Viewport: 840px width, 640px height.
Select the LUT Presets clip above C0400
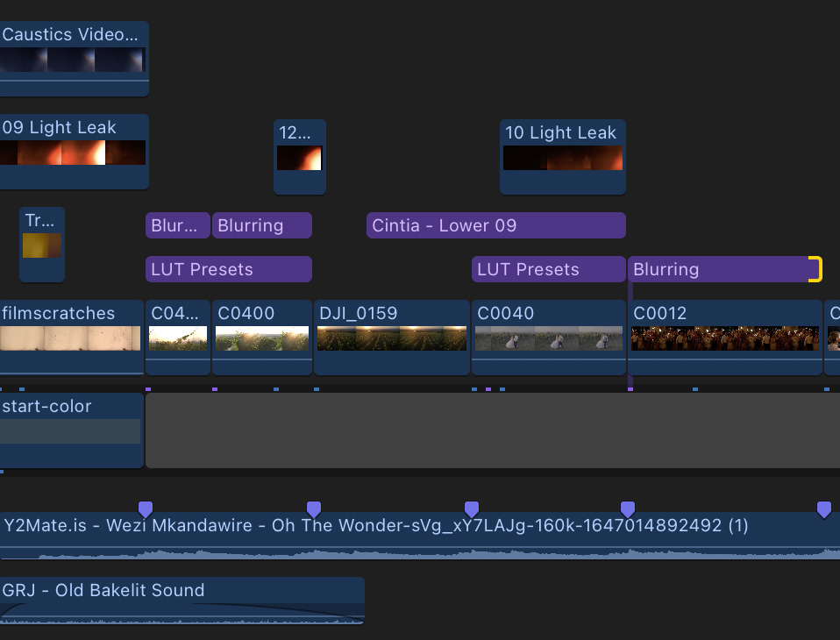point(229,269)
